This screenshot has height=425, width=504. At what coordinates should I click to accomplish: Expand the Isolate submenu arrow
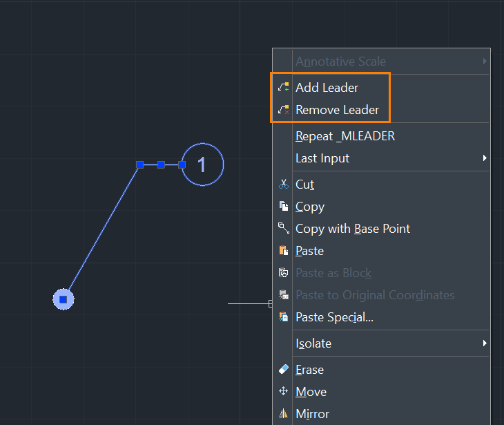(x=485, y=343)
